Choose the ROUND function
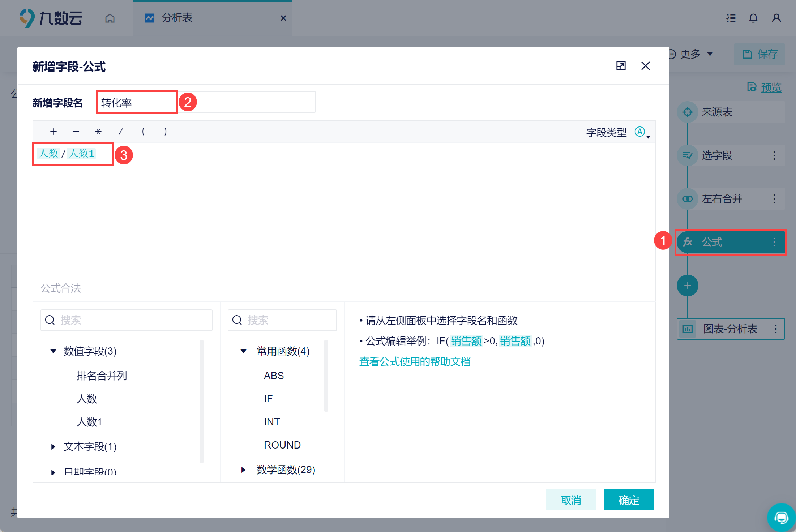The image size is (796, 532). click(x=282, y=445)
